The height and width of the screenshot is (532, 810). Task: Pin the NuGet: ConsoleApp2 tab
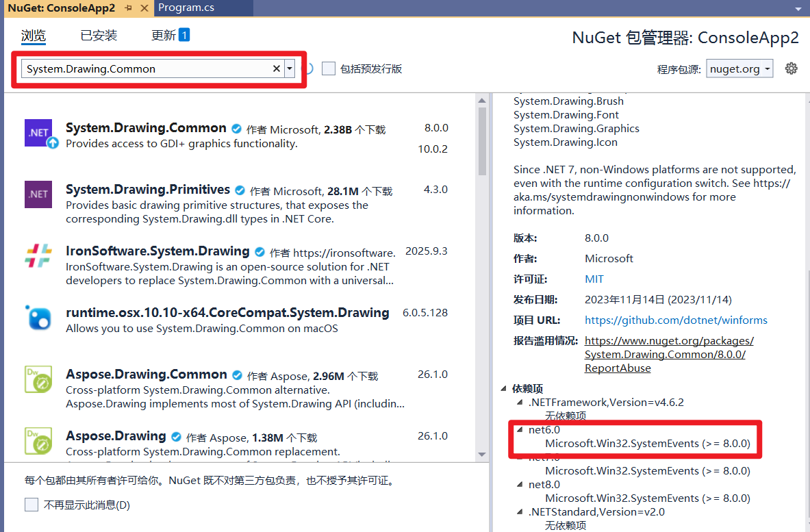(x=129, y=8)
